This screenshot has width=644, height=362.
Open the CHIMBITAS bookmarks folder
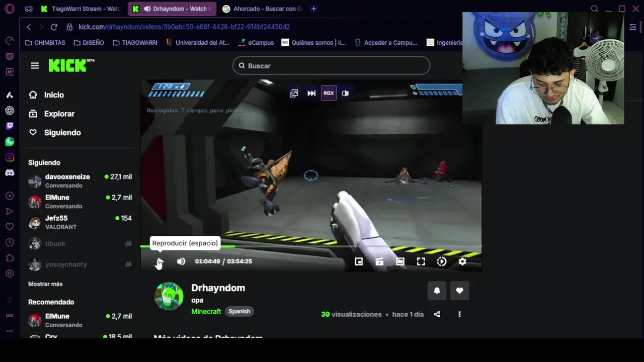45,43
